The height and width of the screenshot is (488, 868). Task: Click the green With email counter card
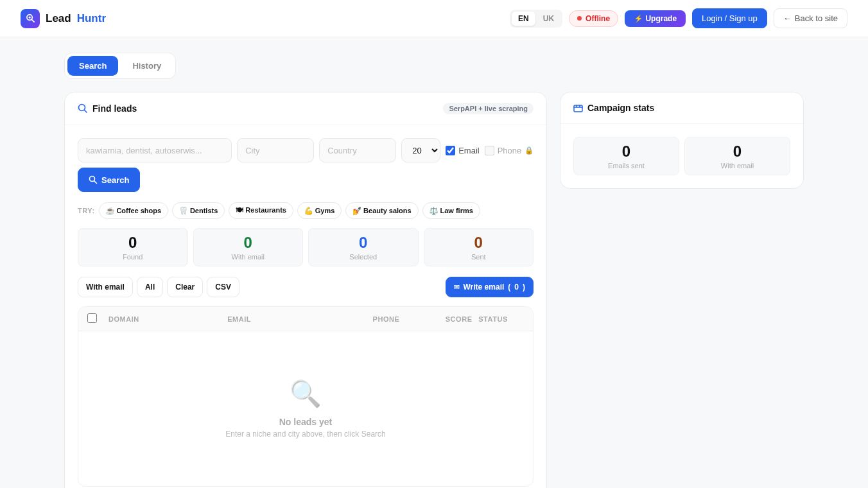coord(248,247)
